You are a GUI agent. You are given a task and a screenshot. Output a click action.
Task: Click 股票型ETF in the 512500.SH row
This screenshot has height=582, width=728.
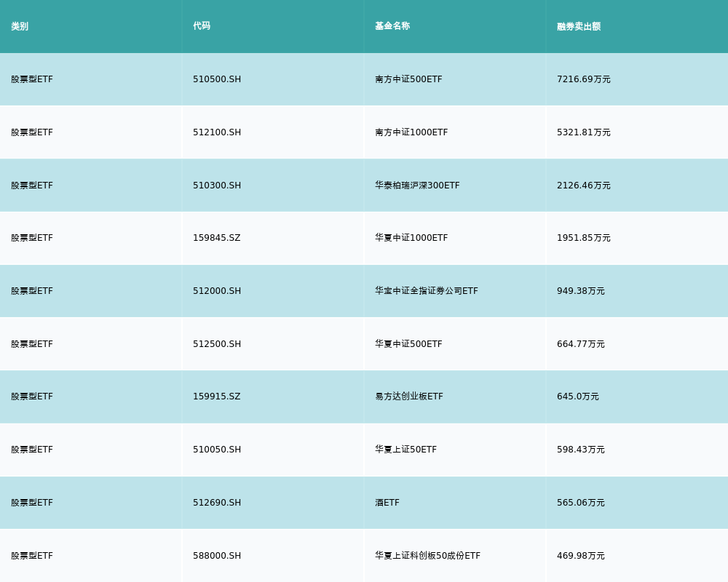pyautogui.click(x=32, y=344)
